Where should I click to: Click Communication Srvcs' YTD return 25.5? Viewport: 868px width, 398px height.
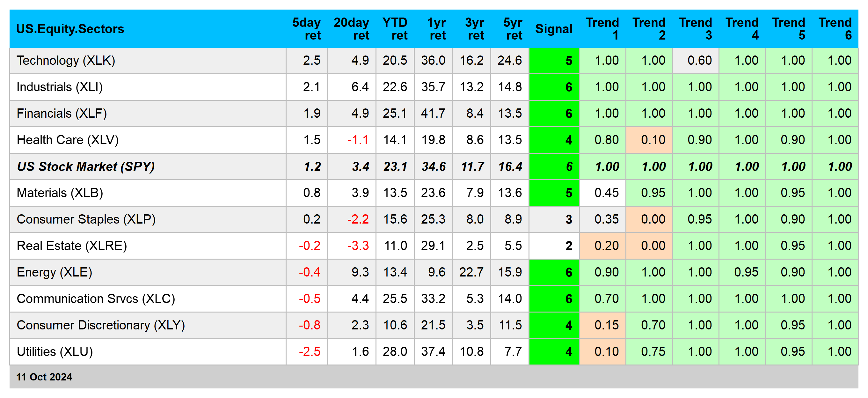click(x=395, y=298)
